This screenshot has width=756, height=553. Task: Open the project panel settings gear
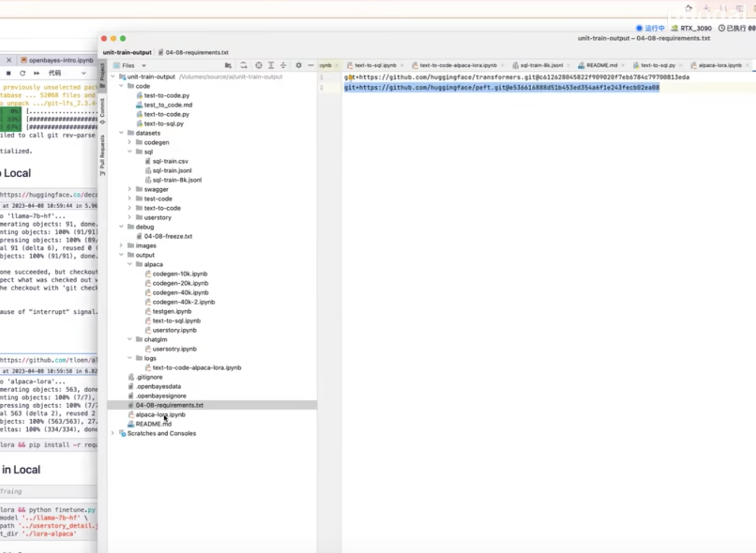tap(298, 65)
